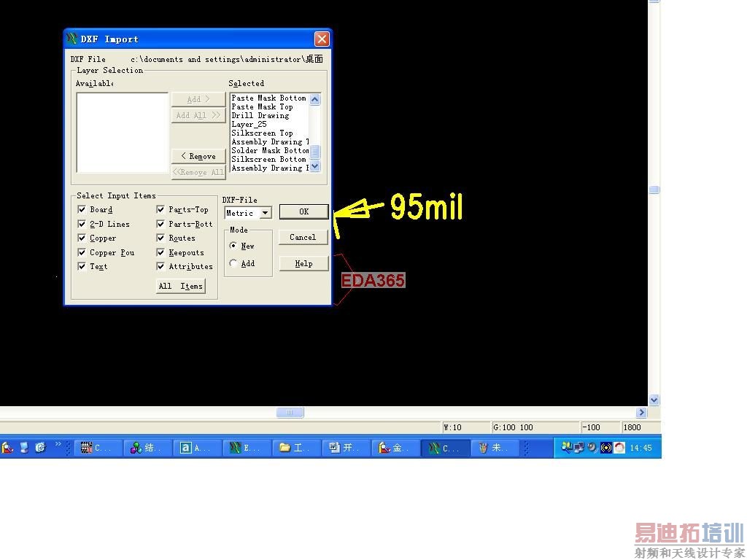Toggle the Attributes checkbox

pos(160,266)
